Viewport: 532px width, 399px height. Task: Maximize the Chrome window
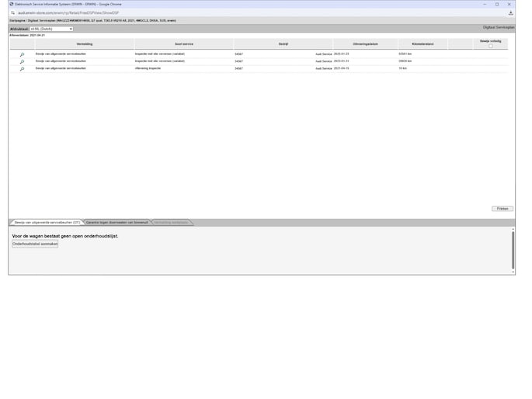tap(497, 4)
